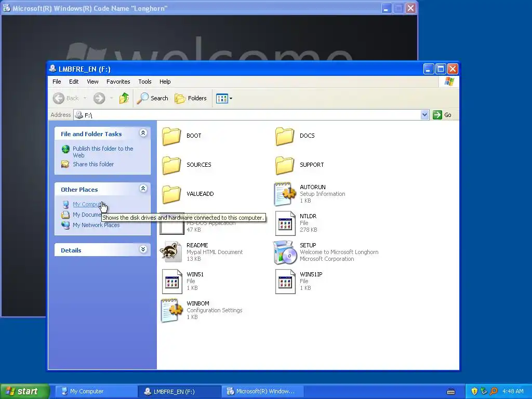
Task: Click the safely remove hardware tray icon
Action: pyautogui.click(x=484, y=391)
